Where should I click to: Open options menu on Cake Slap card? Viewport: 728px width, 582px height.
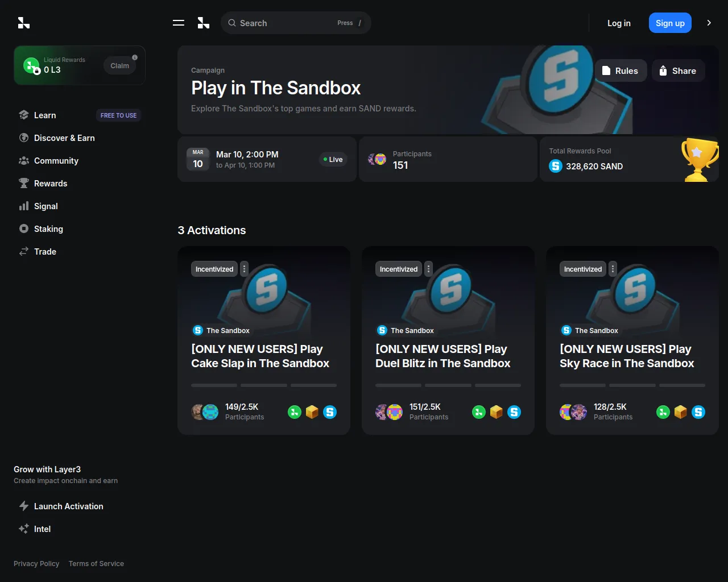click(x=244, y=268)
